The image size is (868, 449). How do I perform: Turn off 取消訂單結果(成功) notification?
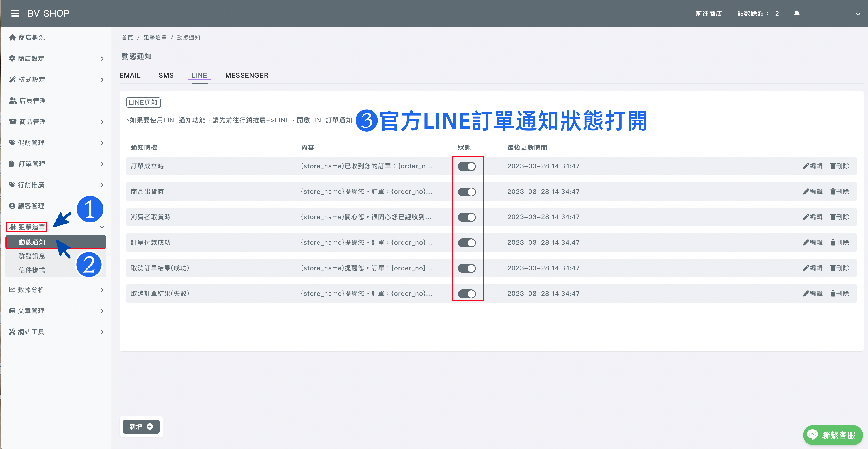(467, 268)
